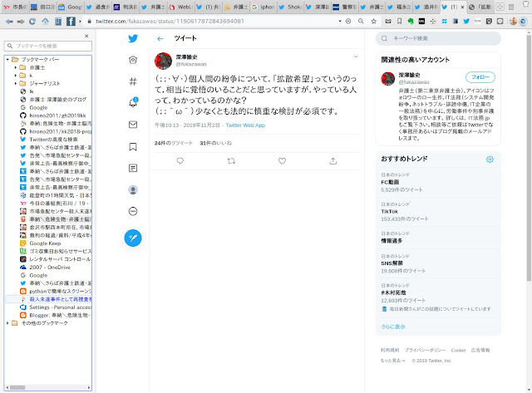Open trends settings gear icon
The width and height of the screenshot is (532, 393).
(x=490, y=159)
